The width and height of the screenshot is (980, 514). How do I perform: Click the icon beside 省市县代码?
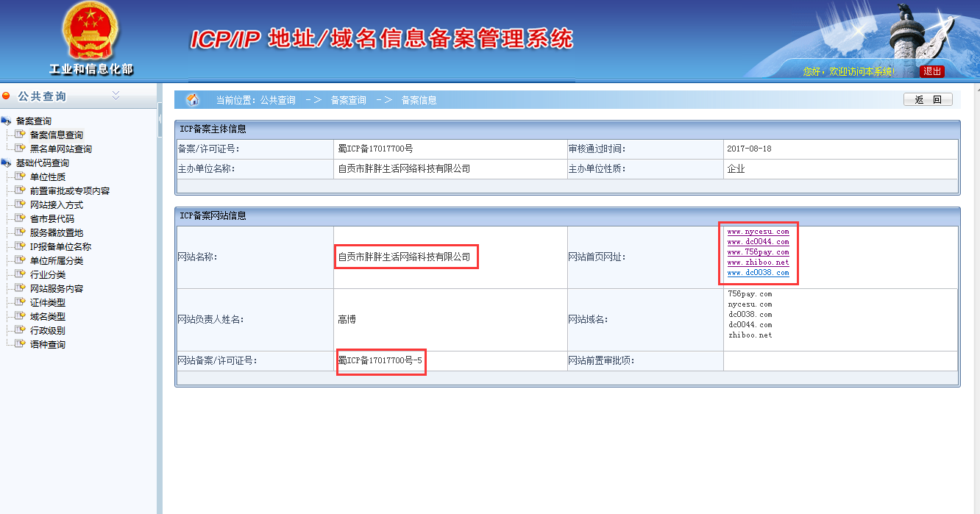click(21, 219)
